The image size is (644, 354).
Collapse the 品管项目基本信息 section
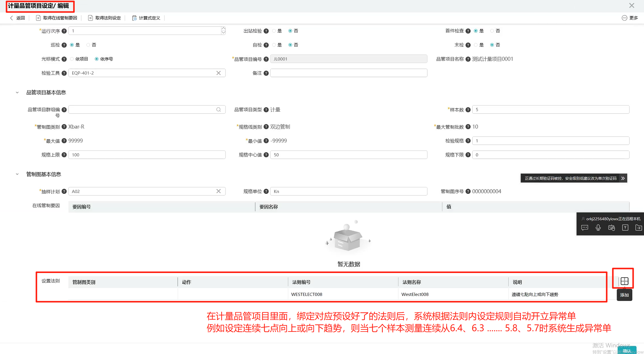pyautogui.click(x=17, y=92)
